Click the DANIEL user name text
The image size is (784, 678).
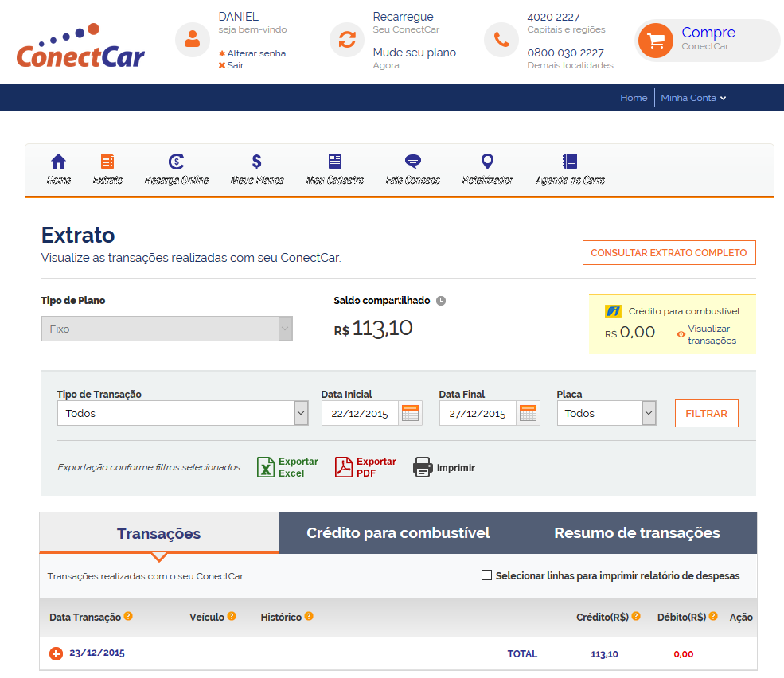[239, 17]
